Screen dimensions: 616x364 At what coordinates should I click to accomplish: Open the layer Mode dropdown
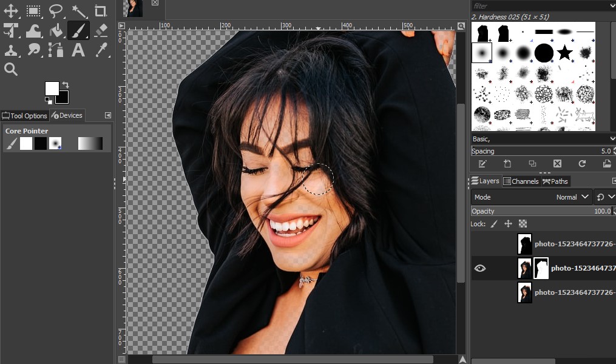(x=570, y=197)
